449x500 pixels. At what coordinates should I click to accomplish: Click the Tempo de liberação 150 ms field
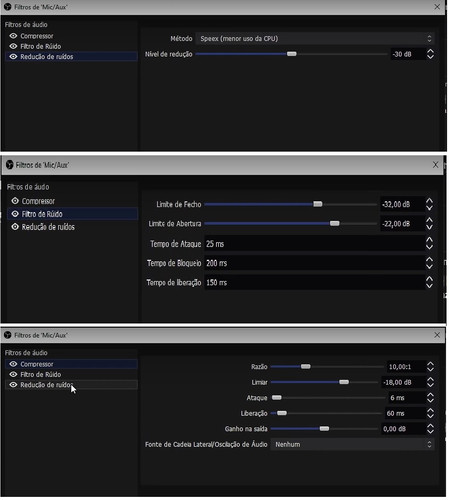coord(314,282)
